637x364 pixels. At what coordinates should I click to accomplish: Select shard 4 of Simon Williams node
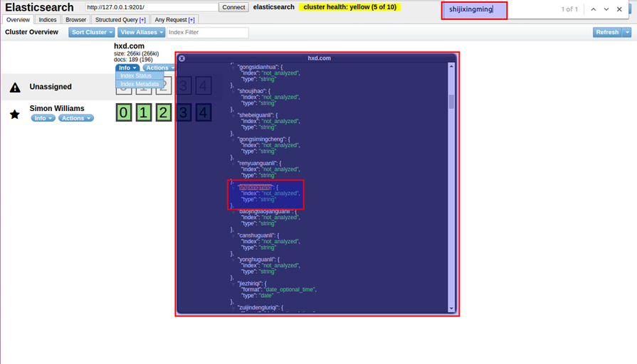tap(203, 112)
